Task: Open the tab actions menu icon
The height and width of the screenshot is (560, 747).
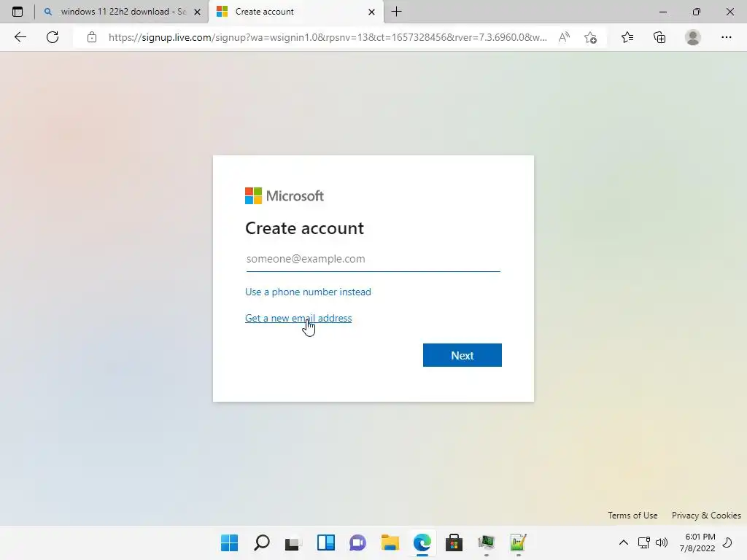Action: click(18, 12)
